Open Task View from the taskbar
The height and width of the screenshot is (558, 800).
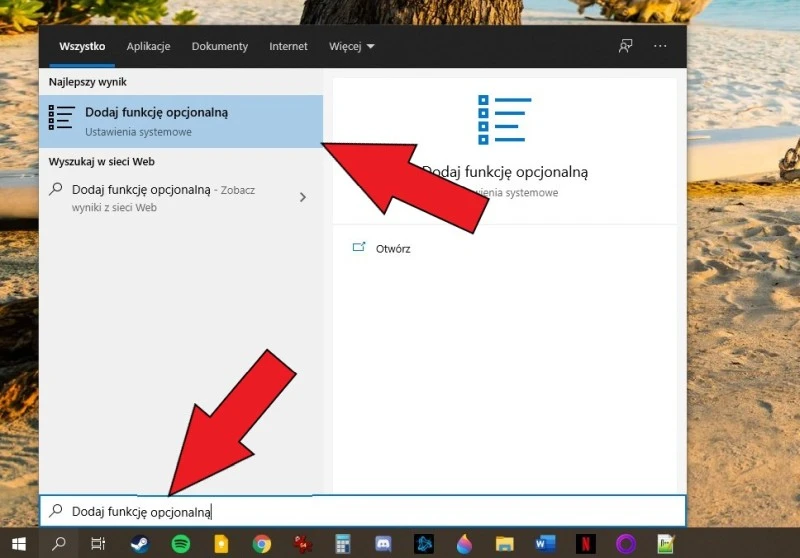[x=98, y=544]
